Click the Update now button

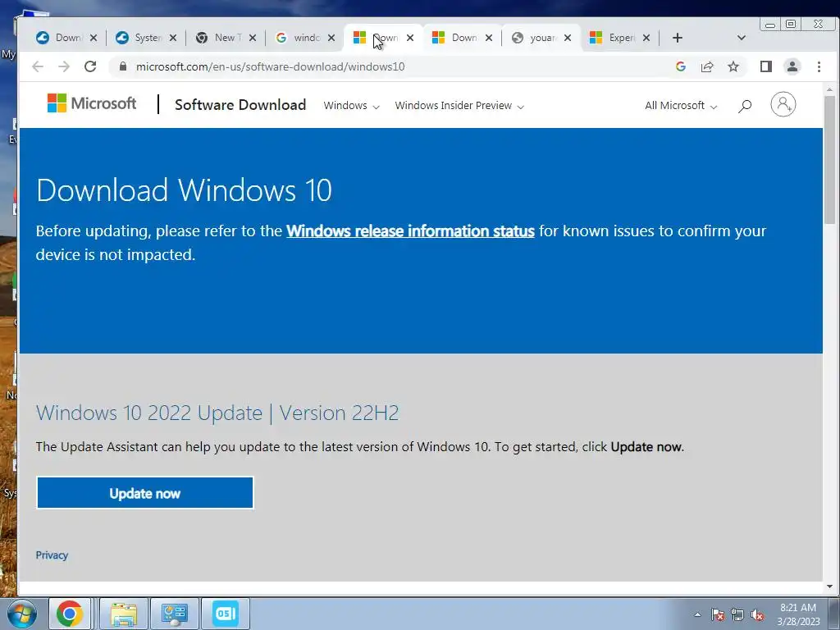(x=144, y=493)
